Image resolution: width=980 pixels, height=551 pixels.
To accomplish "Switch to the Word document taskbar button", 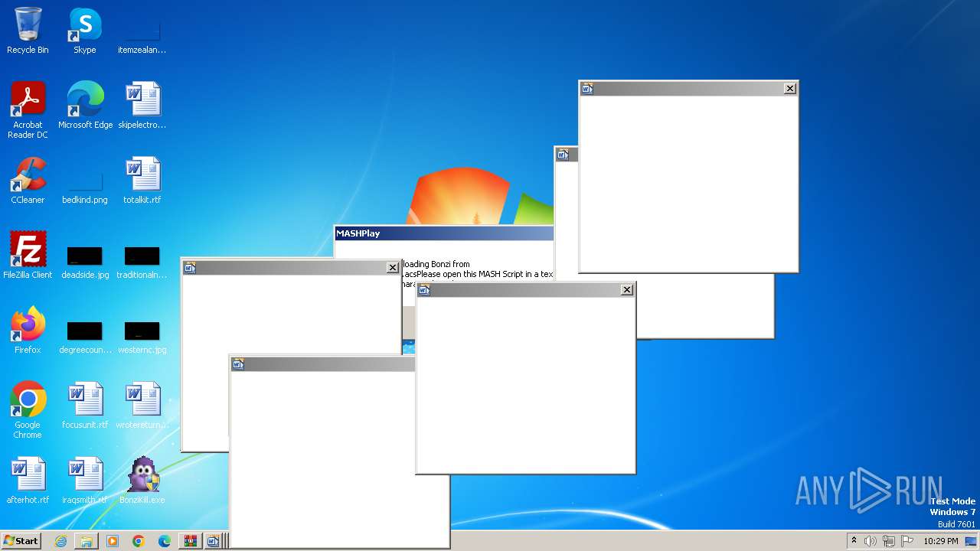I will click(214, 541).
